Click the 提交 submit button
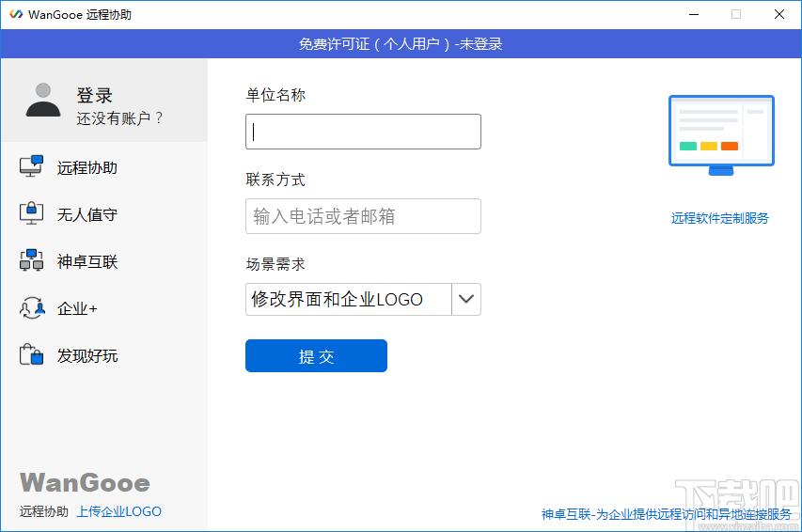The image size is (802, 532). pyautogui.click(x=316, y=355)
